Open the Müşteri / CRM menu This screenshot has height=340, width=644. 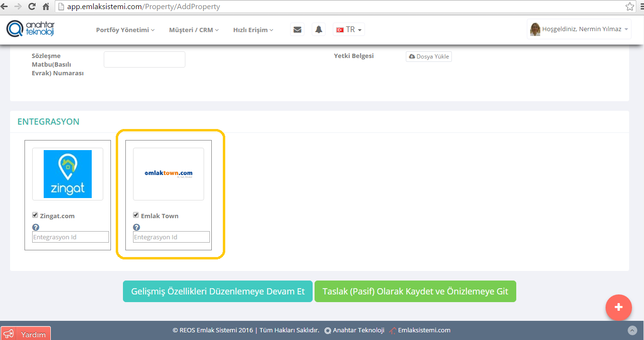tap(194, 30)
